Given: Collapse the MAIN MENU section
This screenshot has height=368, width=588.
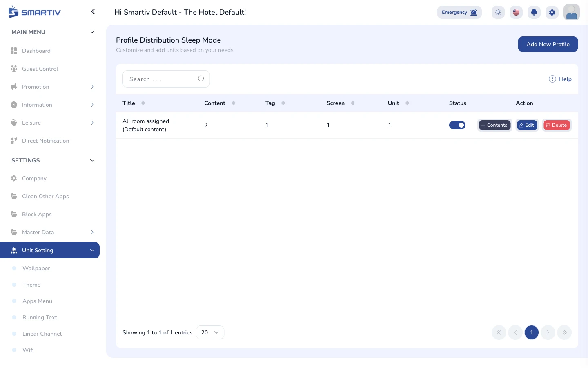Looking at the screenshot, I should coord(92,32).
